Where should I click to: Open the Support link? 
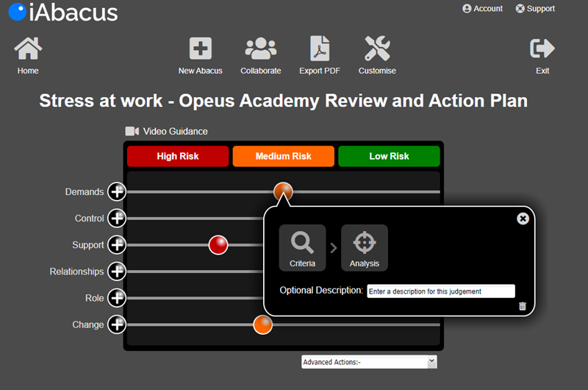[535, 9]
